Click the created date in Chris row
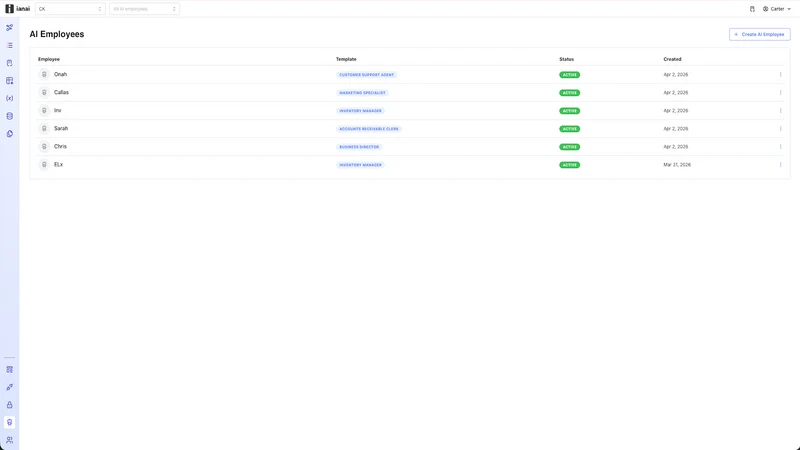This screenshot has width=800, height=450. click(676, 146)
